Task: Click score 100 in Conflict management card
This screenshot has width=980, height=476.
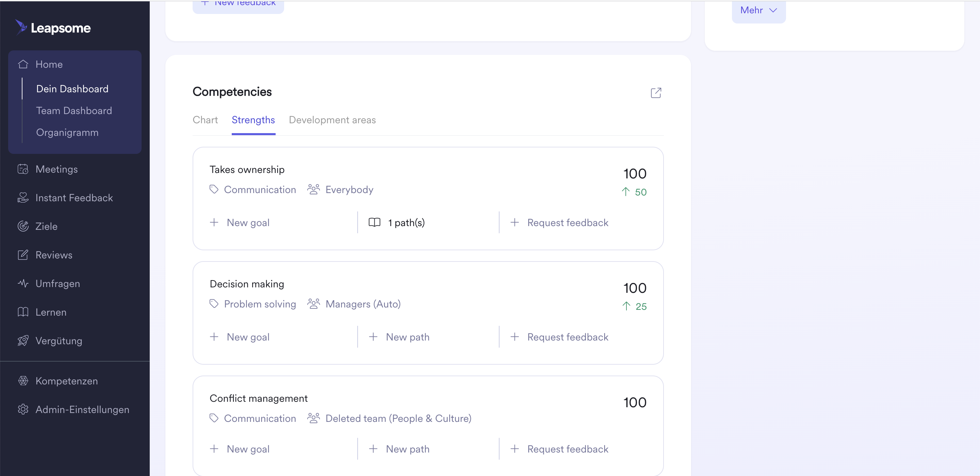Action: point(635,402)
